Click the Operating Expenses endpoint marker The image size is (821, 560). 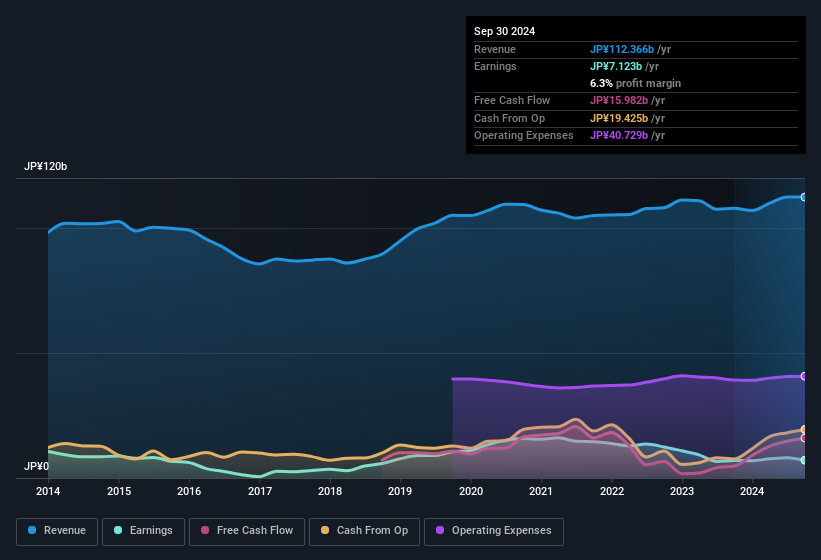804,376
